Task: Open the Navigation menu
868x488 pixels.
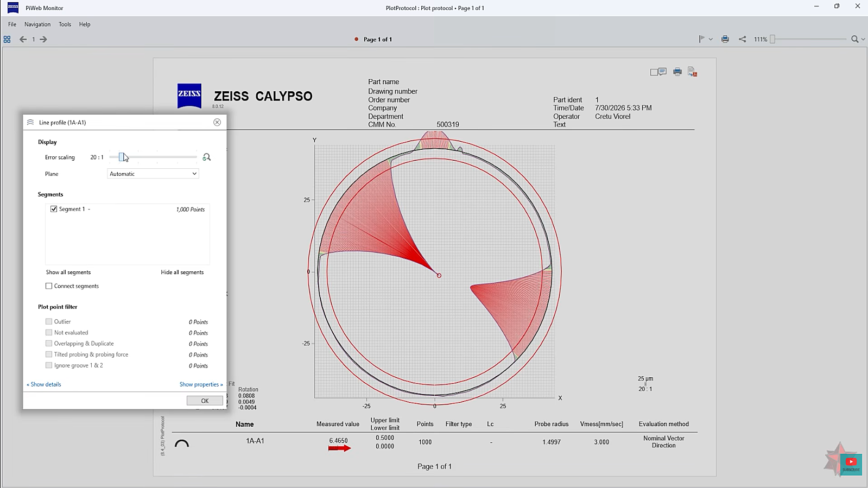Action: click(37, 24)
